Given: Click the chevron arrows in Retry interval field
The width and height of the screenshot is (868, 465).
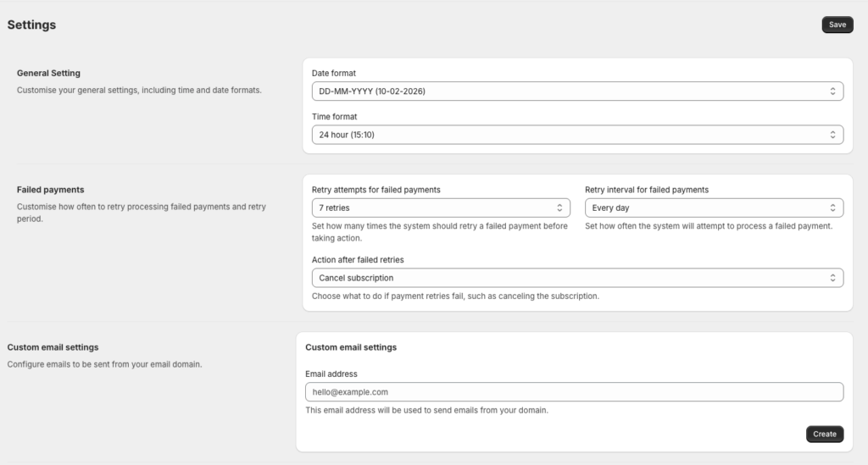Looking at the screenshot, I should point(832,208).
